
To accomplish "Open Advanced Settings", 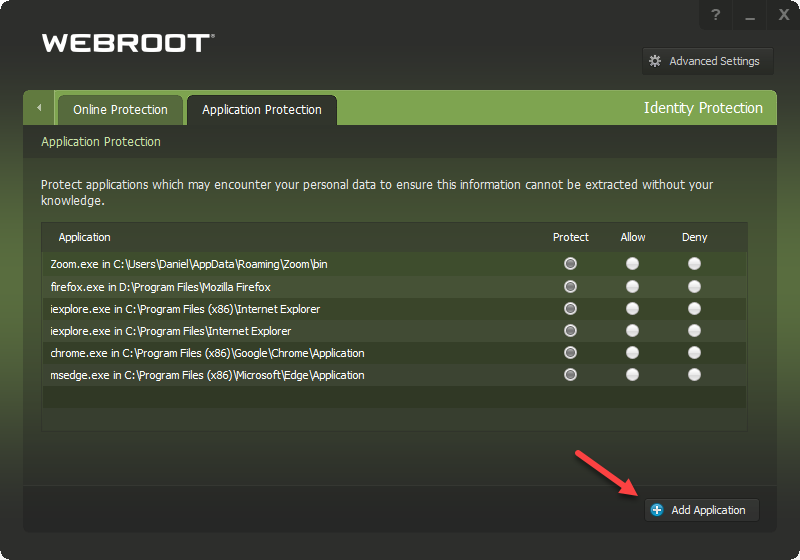I will tap(708, 61).
